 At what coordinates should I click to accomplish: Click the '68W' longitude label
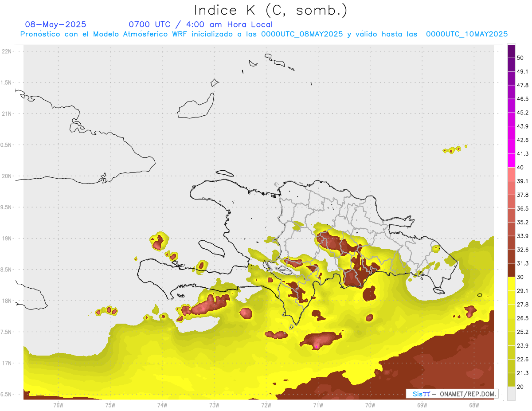tap(474, 405)
